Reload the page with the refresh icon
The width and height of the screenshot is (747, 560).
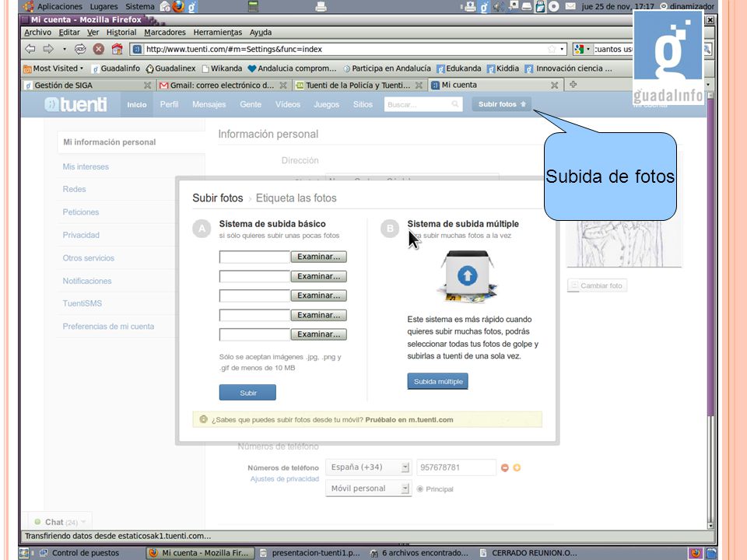point(80,49)
